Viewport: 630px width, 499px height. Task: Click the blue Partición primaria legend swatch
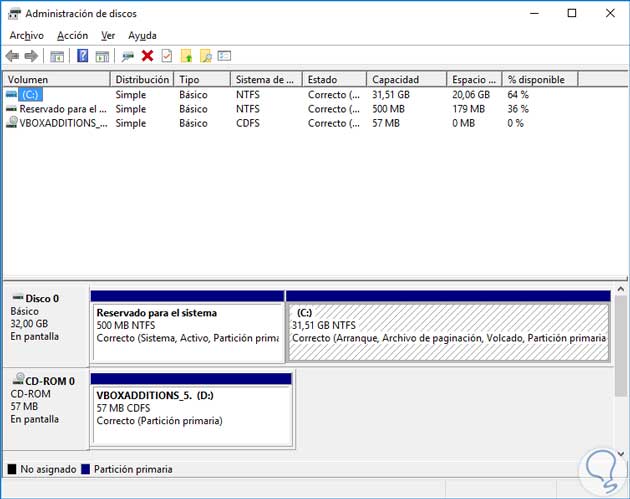pyautogui.click(x=85, y=469)
